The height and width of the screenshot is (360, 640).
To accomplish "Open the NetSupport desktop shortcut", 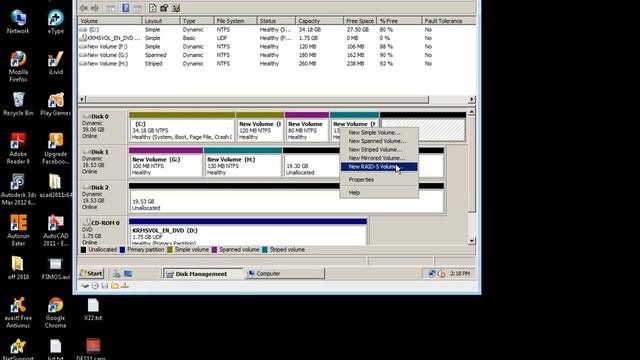I will coord(18,349).
